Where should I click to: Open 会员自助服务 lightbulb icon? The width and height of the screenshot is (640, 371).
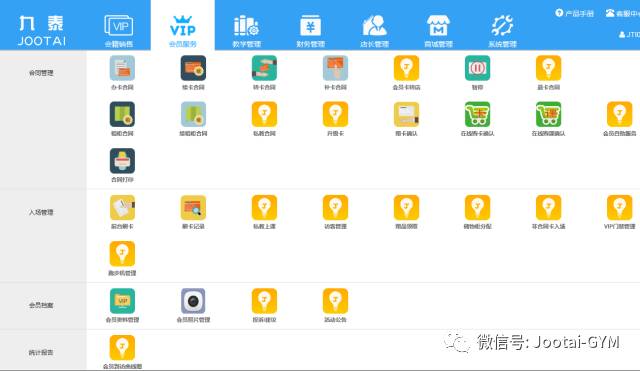619,114
